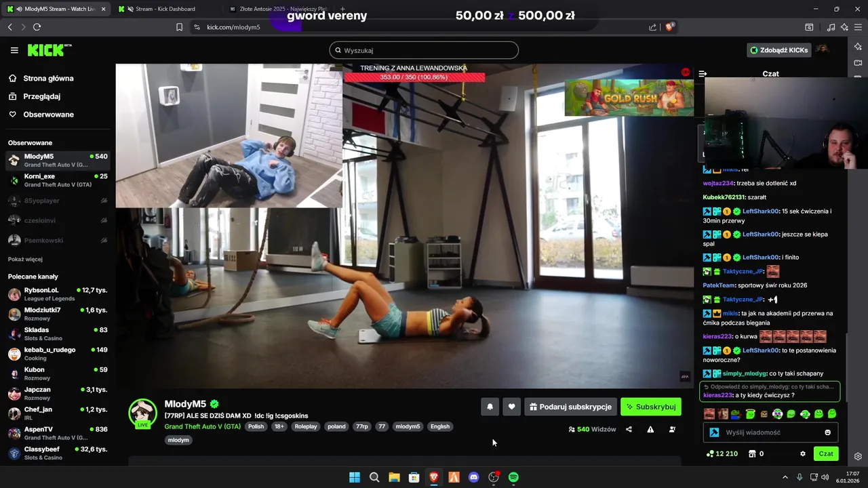The width and height of the screenshot is (868, 488).
Task: Open recommended channel Kubon
Action: tap(58, 373)
